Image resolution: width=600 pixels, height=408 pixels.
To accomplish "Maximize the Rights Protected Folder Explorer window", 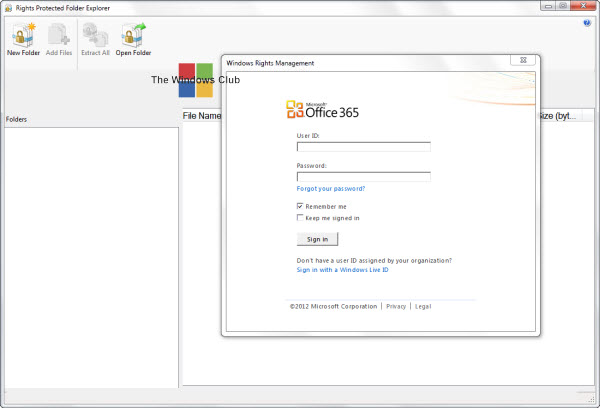I will [563, 6].
